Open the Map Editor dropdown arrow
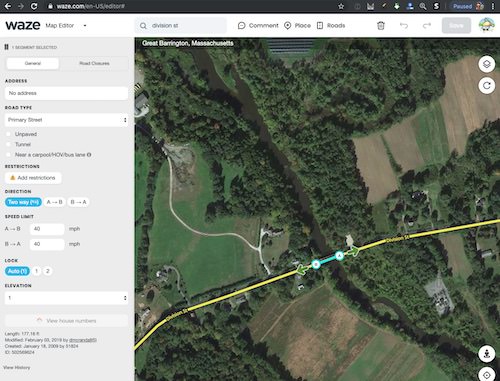 click(x=85, y=26)
